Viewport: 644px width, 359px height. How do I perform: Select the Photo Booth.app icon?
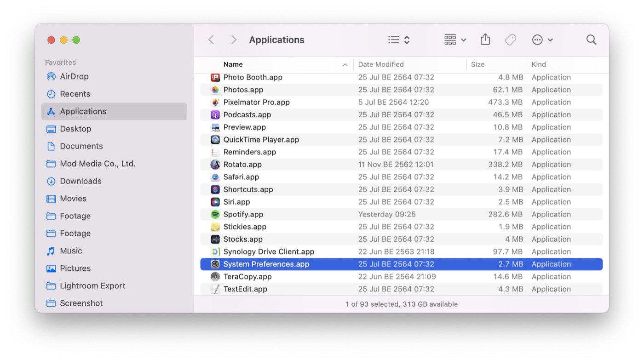tap(216, 77)
